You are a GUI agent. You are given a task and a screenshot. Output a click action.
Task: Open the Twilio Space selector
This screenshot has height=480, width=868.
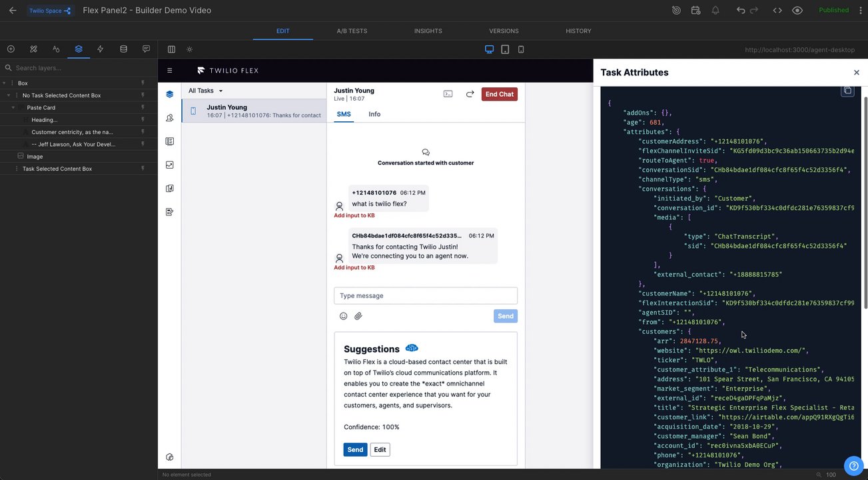(x=50, y=11)
